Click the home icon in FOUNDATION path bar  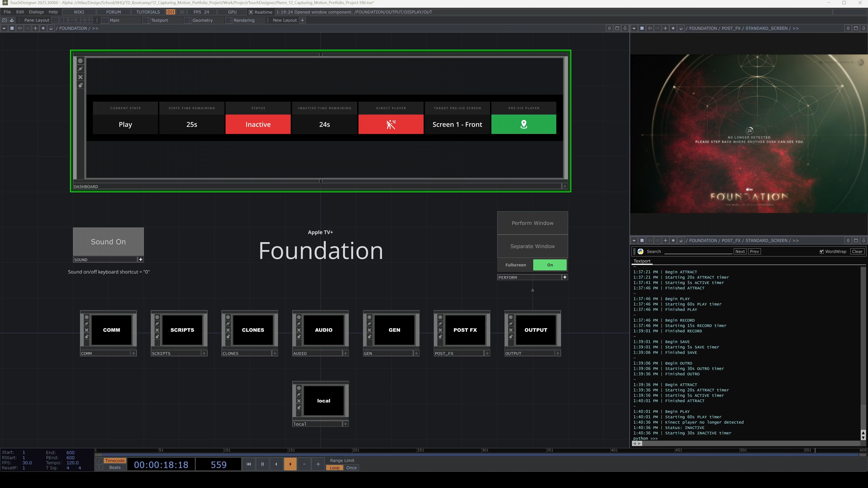click(51, 28)
